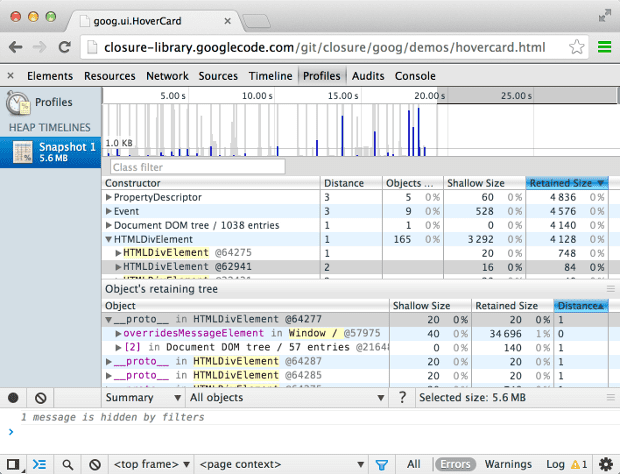620x474 pixels.
Task: Toggle the Errors console filter
Action: click(454, 464)
